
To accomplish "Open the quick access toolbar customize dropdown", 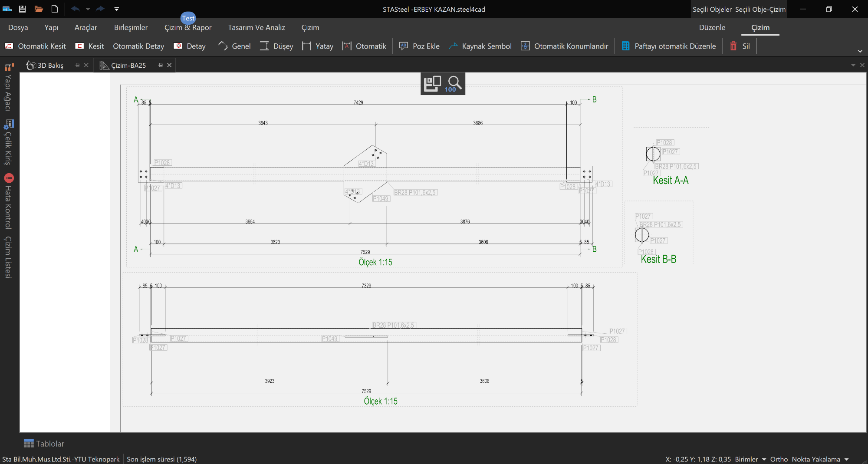I will click(x=116, y=9).
